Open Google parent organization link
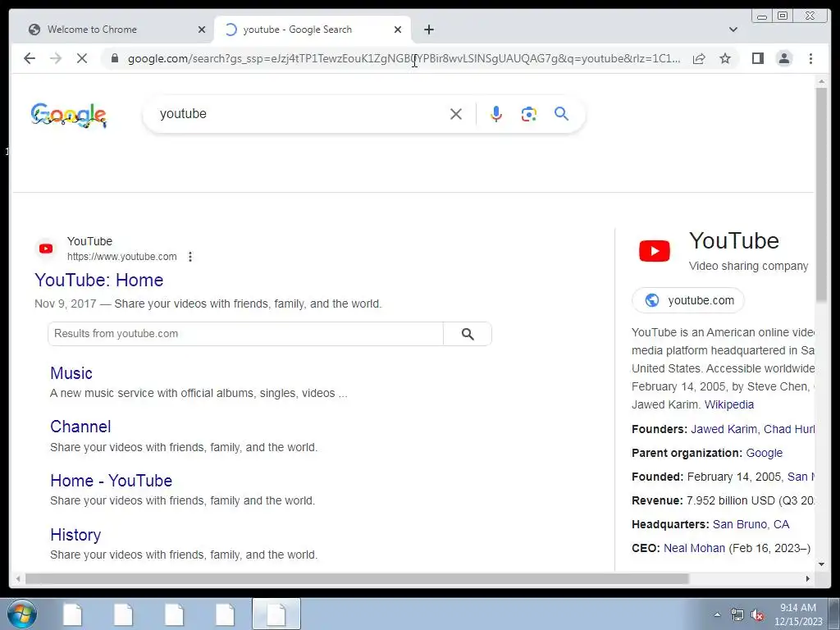 [764, 453]
